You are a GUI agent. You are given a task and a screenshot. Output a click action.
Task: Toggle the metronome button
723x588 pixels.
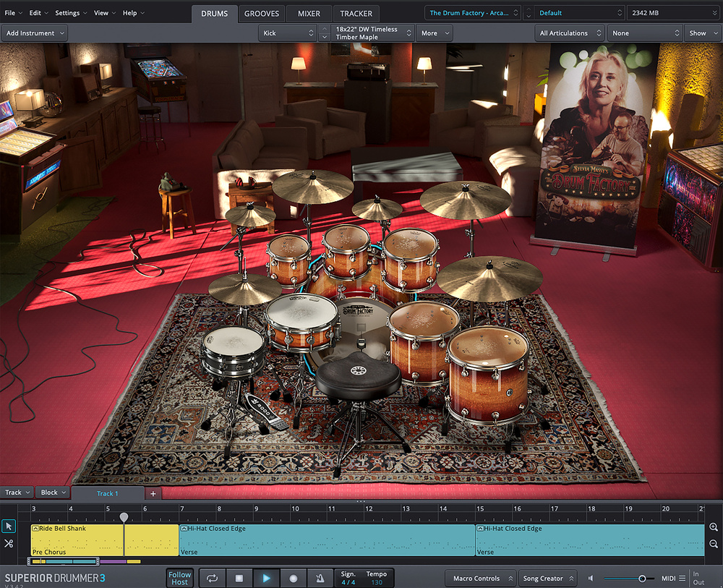(x=320, y=578)
